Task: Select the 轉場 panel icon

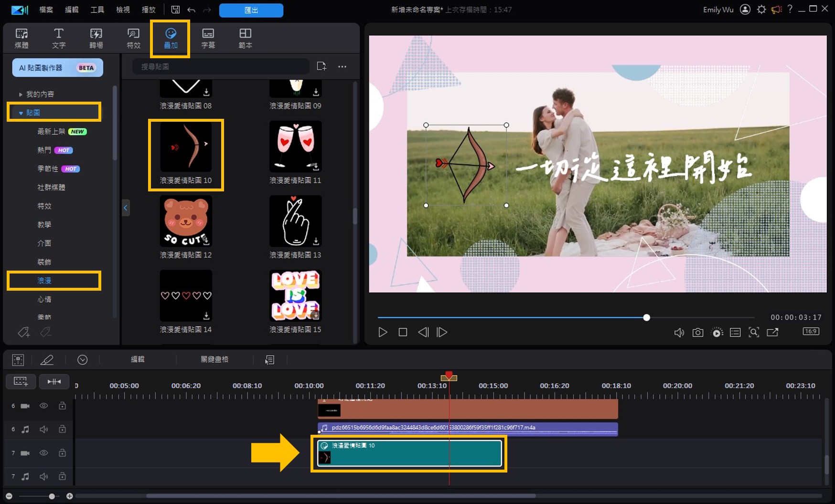Action: (x=96, y=38)
